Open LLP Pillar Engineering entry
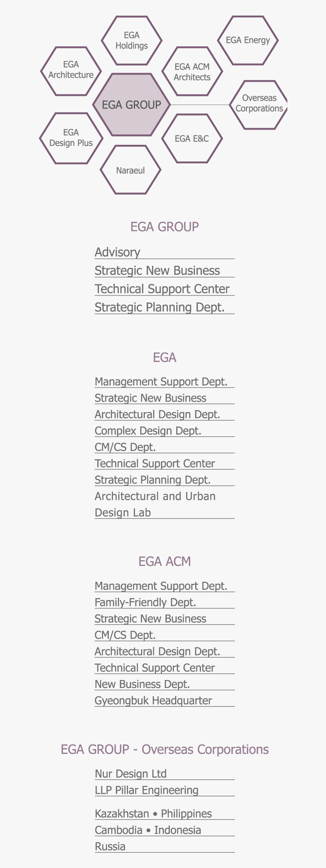This screenshot has width=326, height=868. 146,790
